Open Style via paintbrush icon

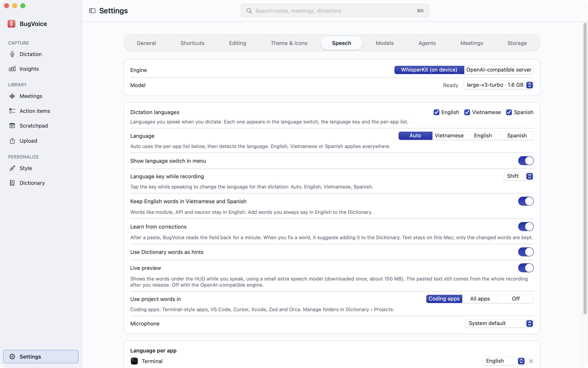pos(12,168)
